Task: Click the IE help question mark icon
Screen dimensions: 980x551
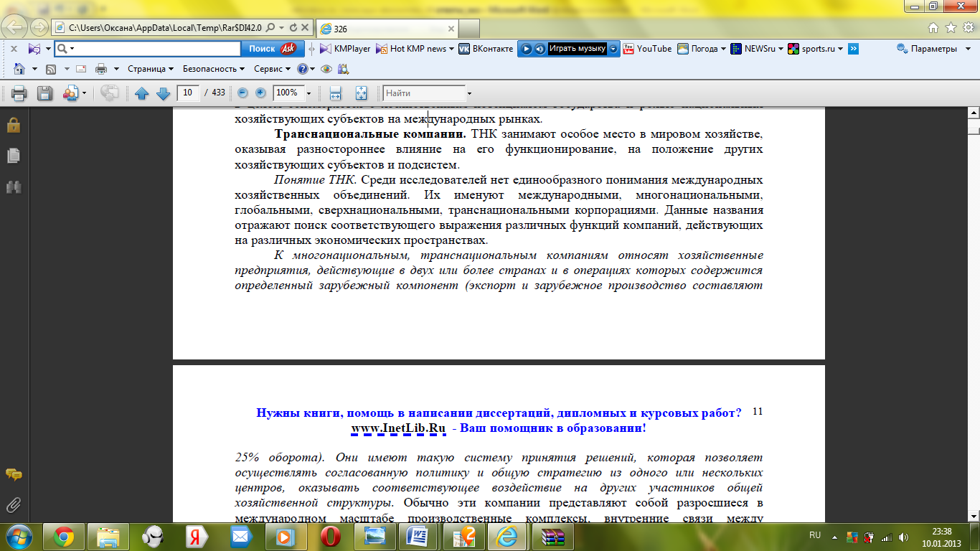Action: [303, 69]
